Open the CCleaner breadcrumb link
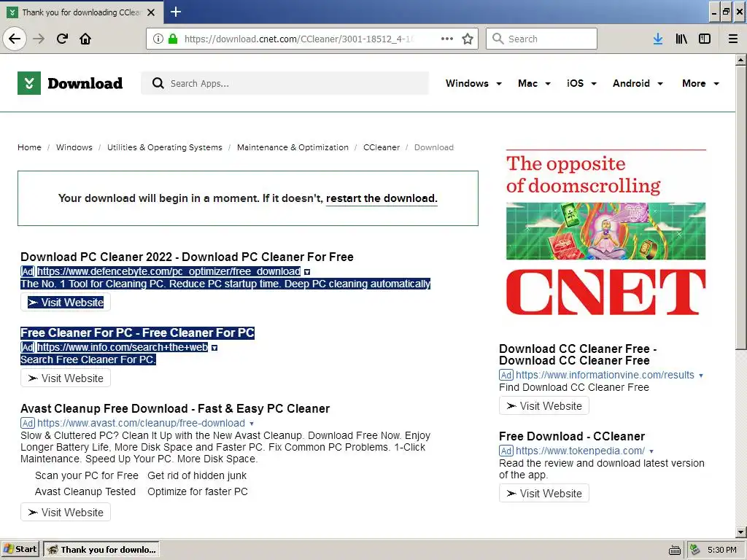Viewport: 747px width, 560px height. click(x=382, y=147)
